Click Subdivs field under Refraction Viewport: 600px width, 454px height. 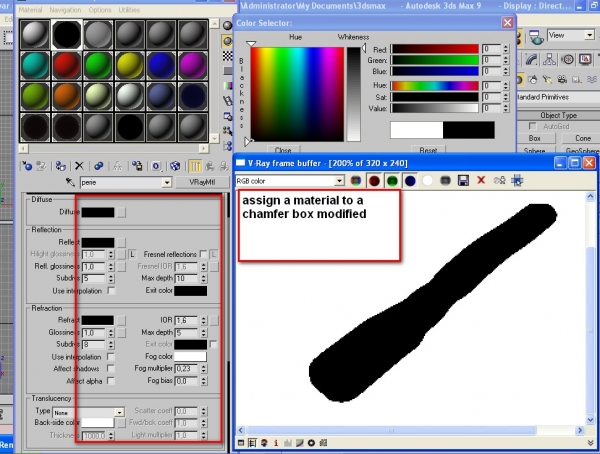pos(94,344)
